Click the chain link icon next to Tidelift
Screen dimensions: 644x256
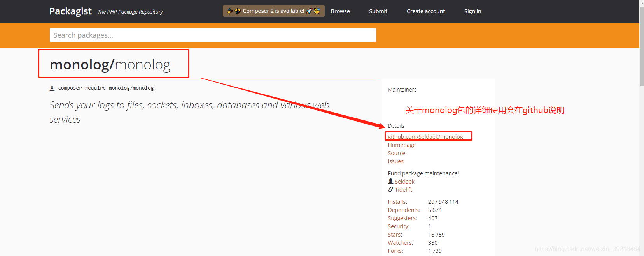point(390,189)
